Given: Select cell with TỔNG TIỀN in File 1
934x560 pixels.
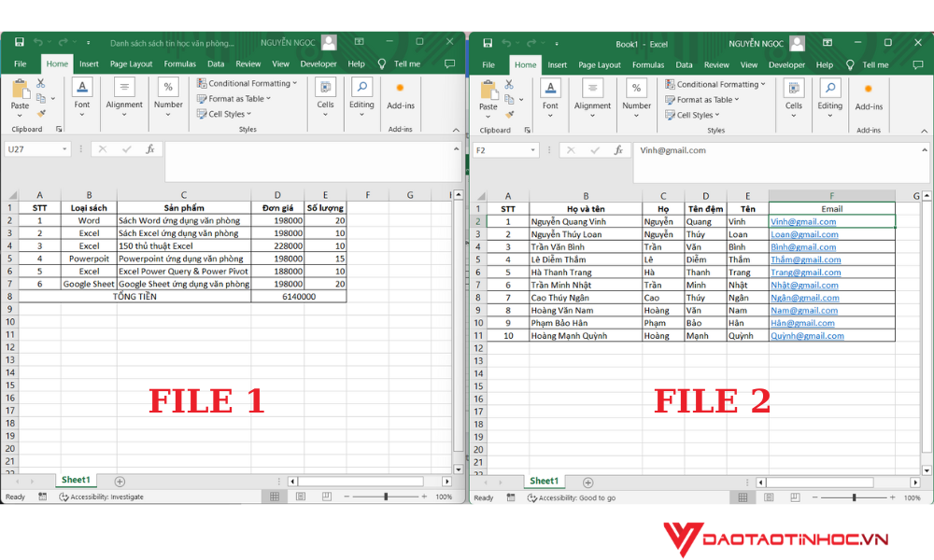Looking at the screenshot, I should click(x=134, y=297).
